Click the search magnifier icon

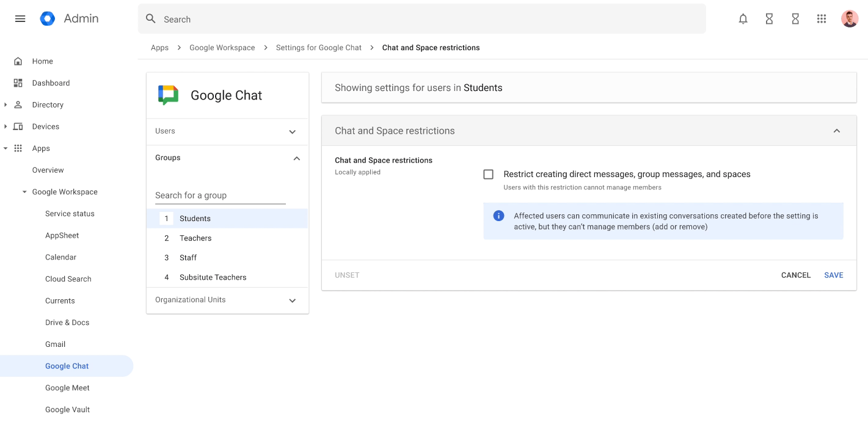pos(151,19)
